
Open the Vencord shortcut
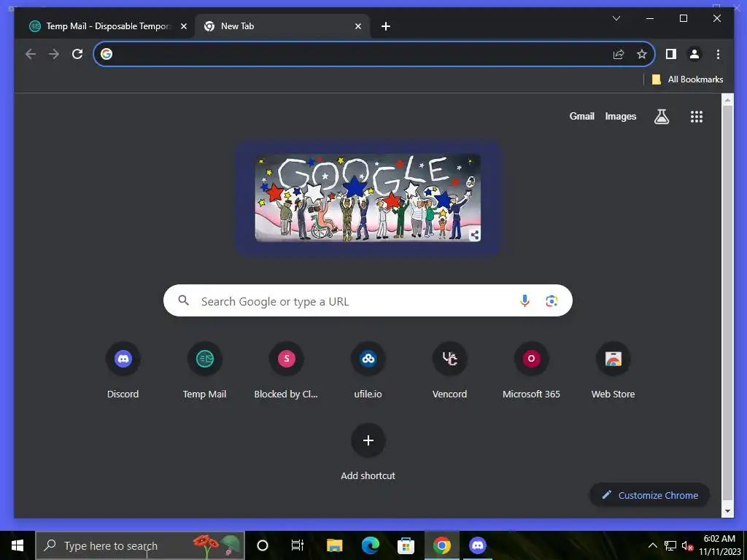[x=449, y=371]
